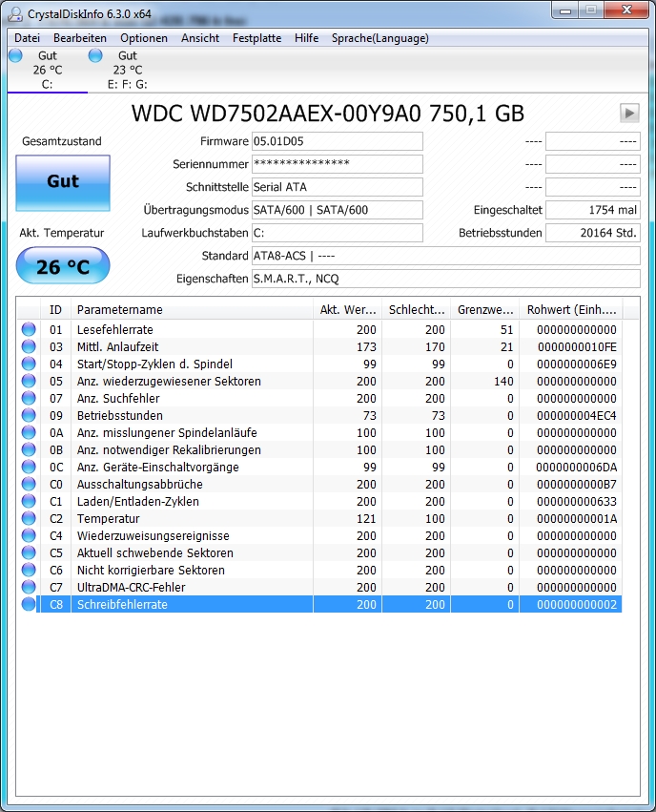Select the C: drive tab with 26 °C
The height and width of the screenshot is (812, 656).
tap(48, 70)
